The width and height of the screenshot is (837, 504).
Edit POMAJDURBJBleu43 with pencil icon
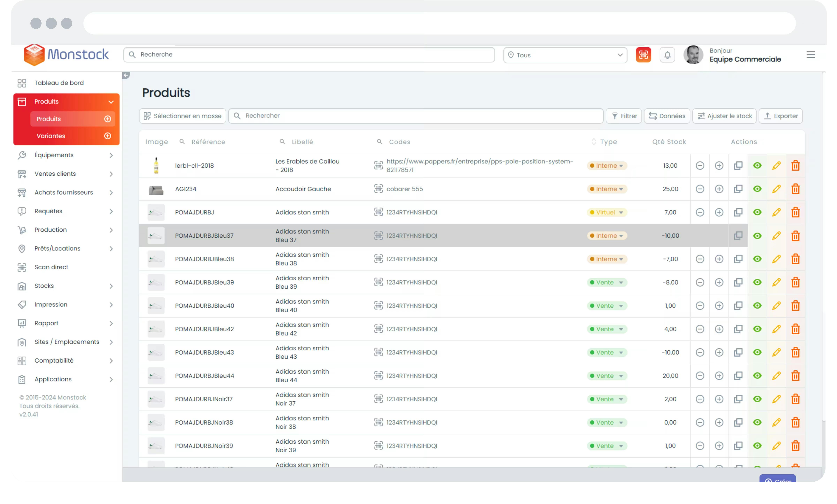coord(776,352)
